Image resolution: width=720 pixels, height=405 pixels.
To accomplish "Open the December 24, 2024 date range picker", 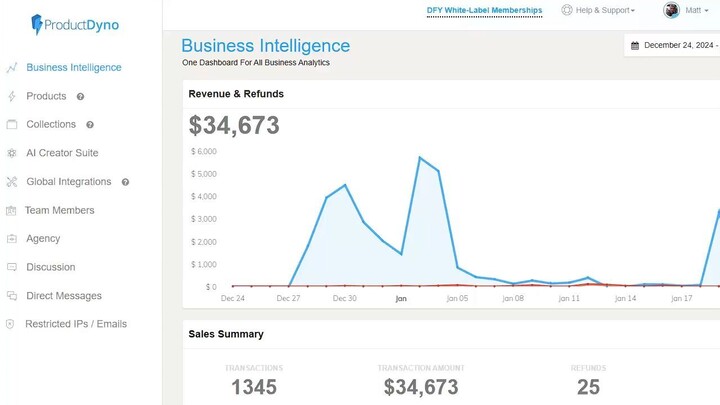I will pyautogui.click(x=674, y=45).
